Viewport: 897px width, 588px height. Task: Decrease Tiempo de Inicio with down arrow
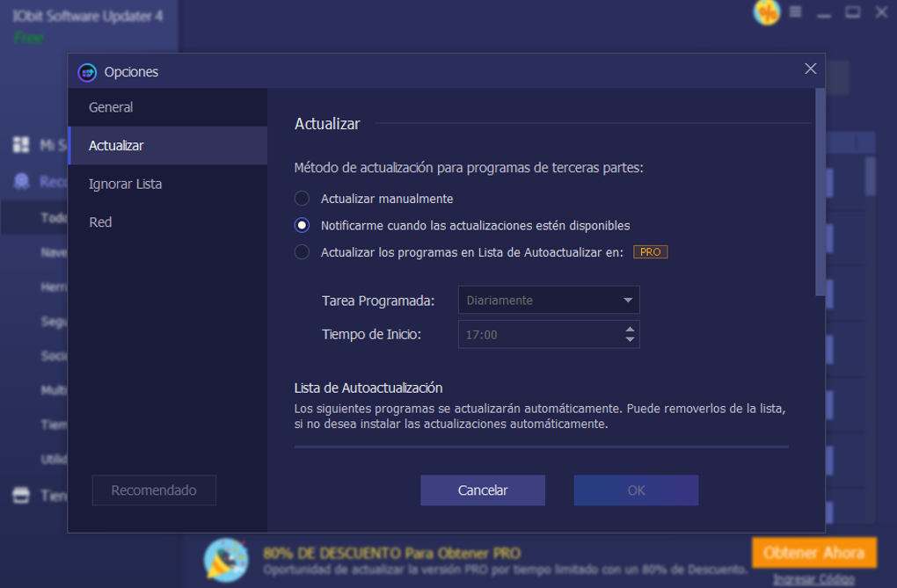[629, 340]
